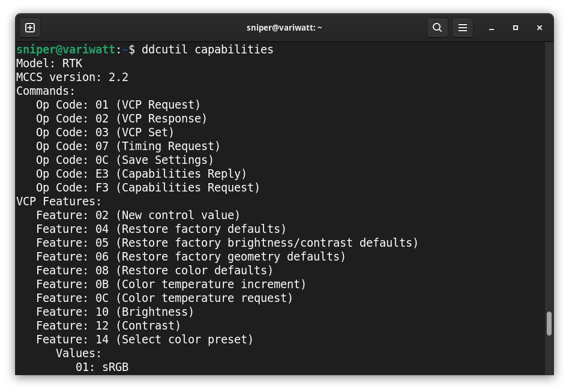
Task: Click the typed command ddcutil capabilities
Action: click(x=207, y=50)
